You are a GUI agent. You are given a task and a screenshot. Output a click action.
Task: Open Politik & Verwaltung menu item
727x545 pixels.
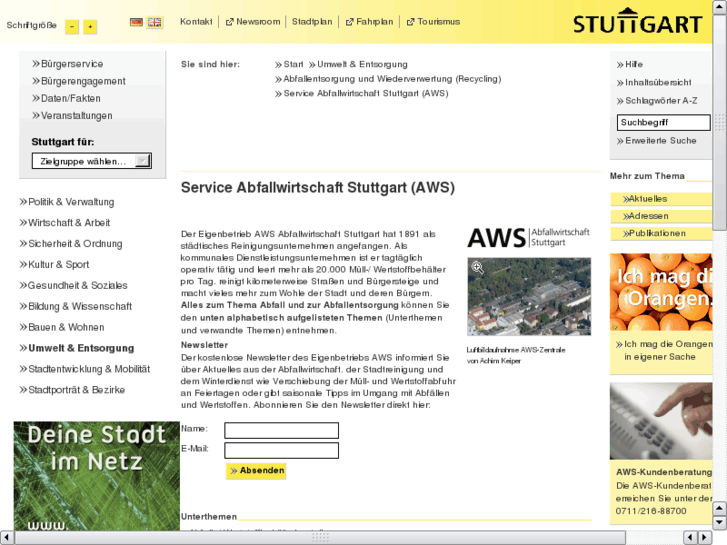(x=67, y=202)
